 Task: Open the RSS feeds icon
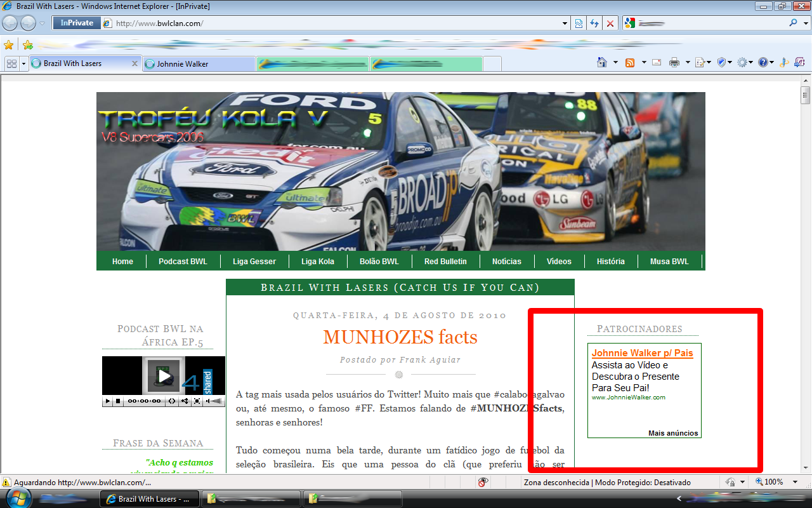coord(630,62)
